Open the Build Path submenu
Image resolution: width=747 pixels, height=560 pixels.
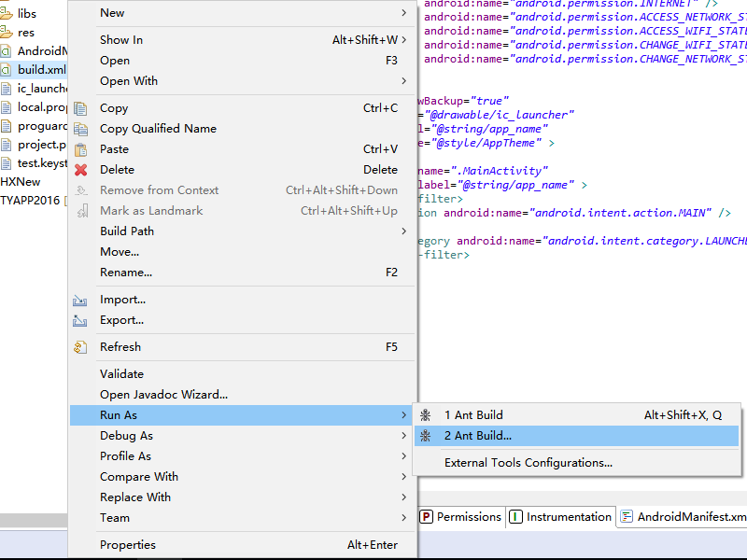pos(403,231)
